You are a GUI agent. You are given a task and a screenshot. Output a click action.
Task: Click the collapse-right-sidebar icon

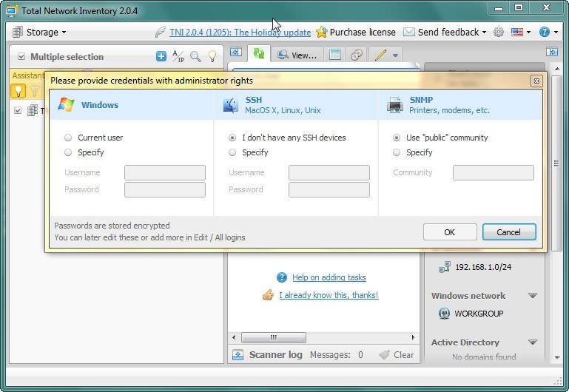pos(552,52)
